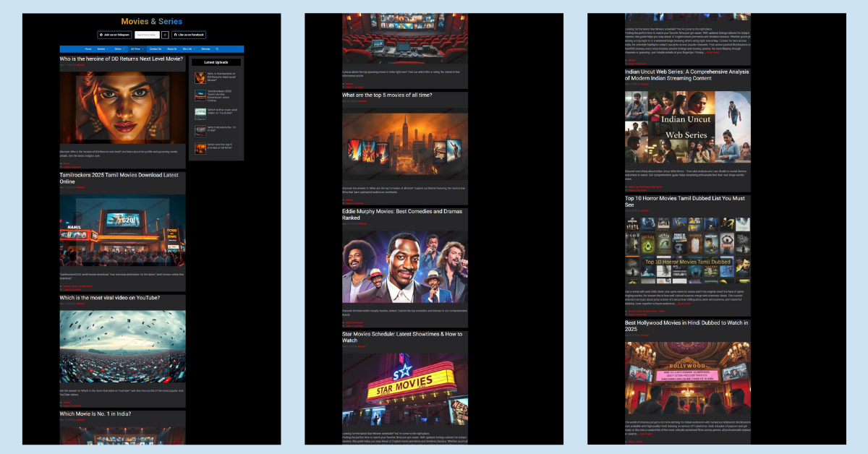Screen dimensions: 868x454
Task: Open the Which Movie Is No. 1 sidebar thumbnail
Action: [x=200, y=130]
